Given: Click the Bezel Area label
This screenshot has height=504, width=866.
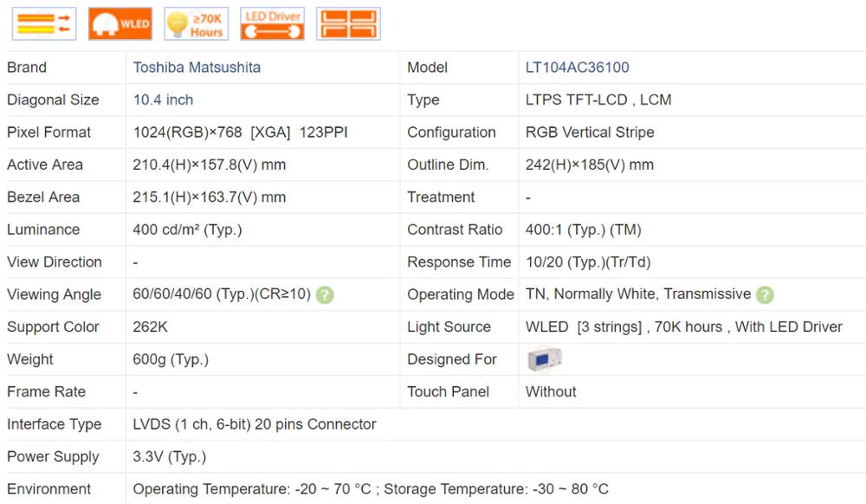Looking at the screenshot, I should pyautogui.click(x=43, y=197).
